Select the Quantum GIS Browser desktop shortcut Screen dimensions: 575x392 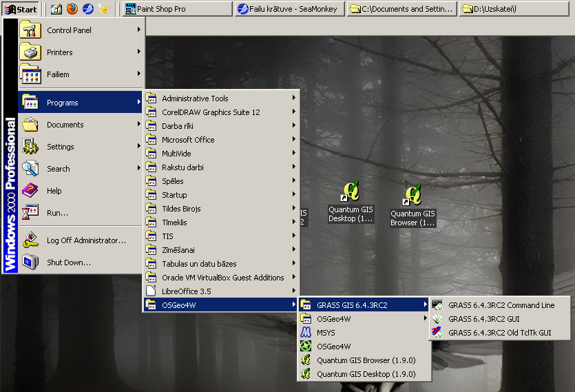tap(413, 205)
